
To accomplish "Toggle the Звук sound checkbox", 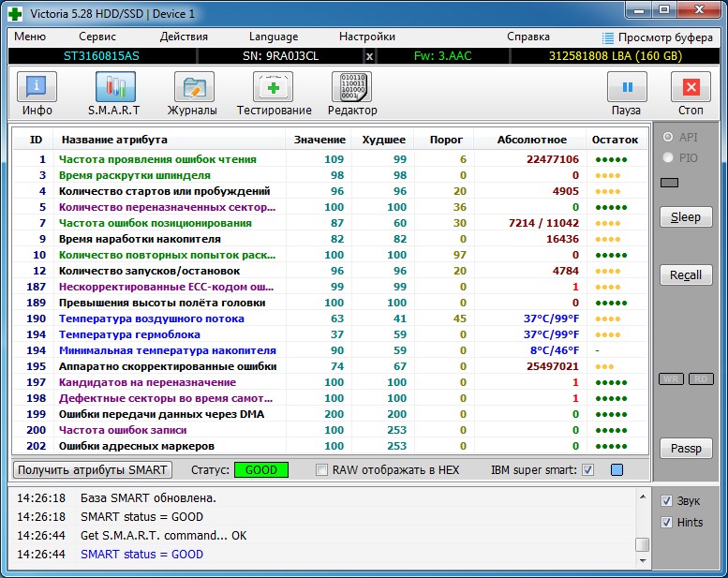I will click(666, 500).
